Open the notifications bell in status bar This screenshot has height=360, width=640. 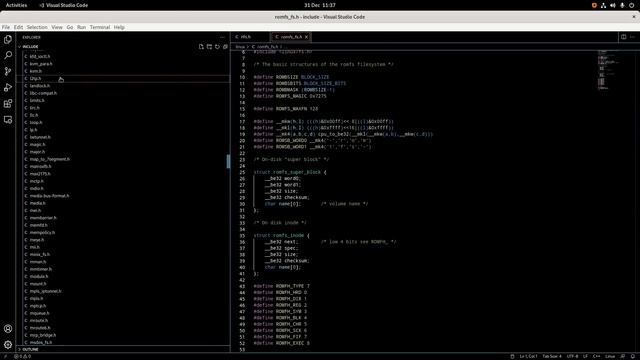632,356
